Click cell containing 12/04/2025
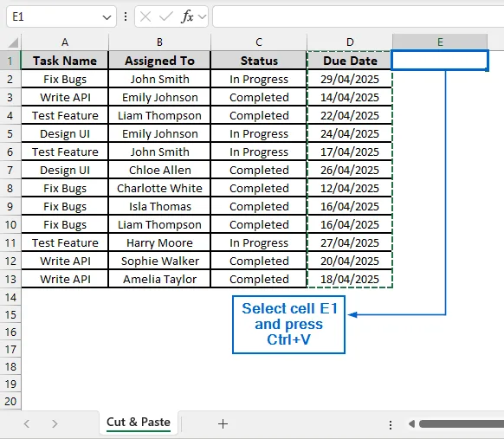The width and height of the screenshot is (504, 439). [x=350, y=188]
